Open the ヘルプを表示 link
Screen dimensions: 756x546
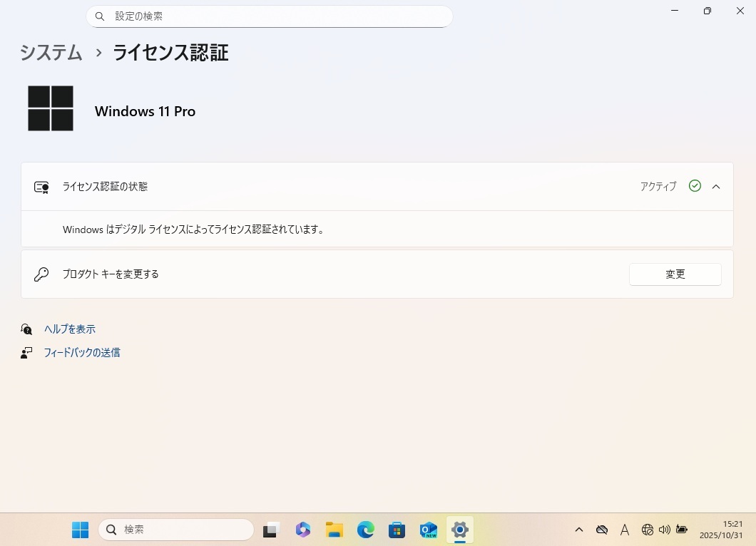click(x=70, y=329)
